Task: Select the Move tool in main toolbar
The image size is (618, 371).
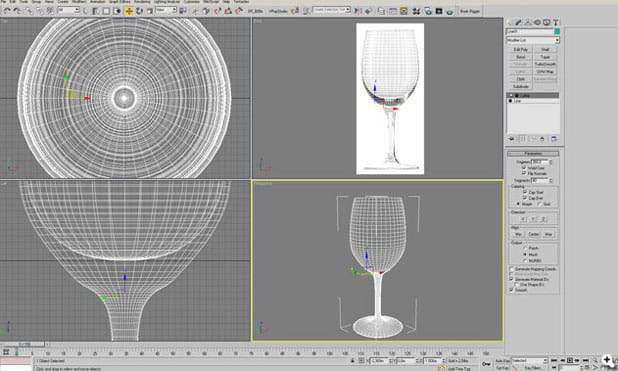Action: (128, 11)
